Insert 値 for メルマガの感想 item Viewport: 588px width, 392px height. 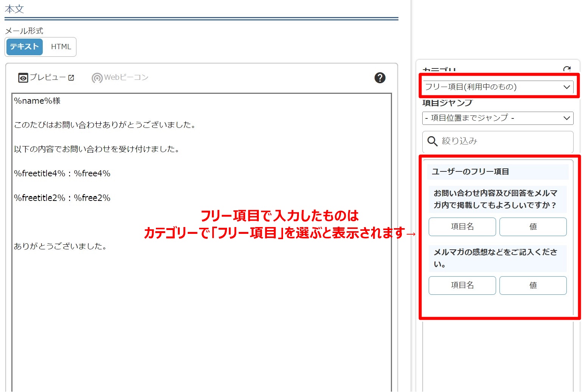coord(533,285)
